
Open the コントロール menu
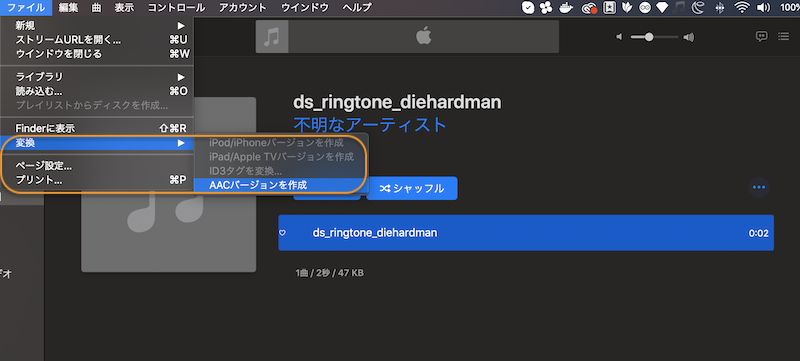point(177,8)
